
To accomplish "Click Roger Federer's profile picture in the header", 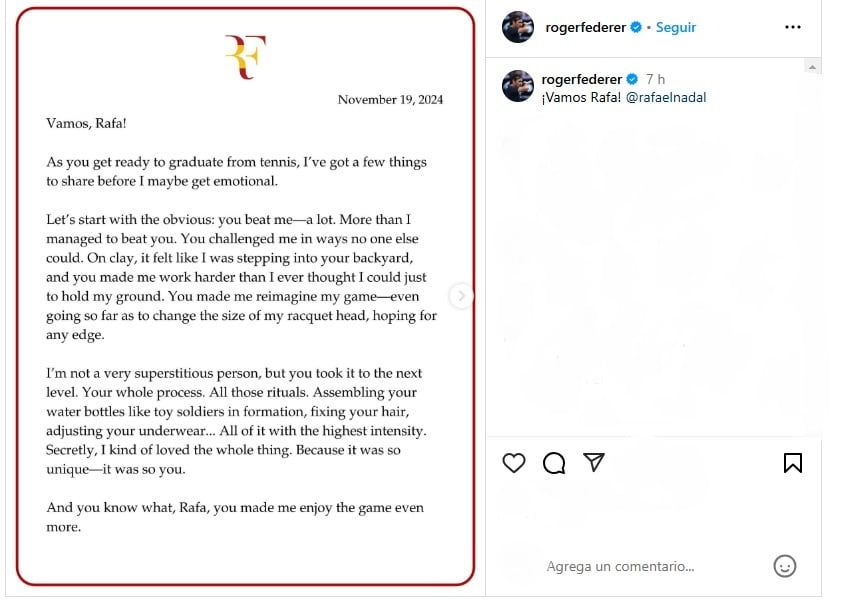I will coord(517,27).
